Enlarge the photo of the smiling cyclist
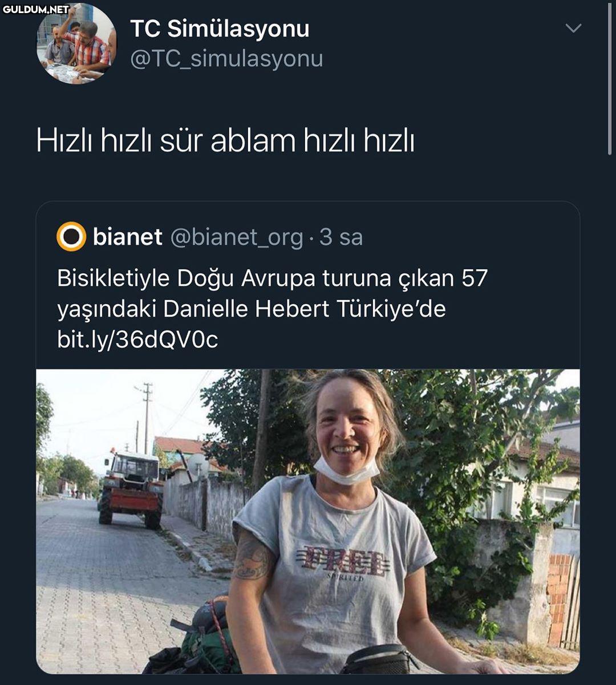 [x=308, y=521]
